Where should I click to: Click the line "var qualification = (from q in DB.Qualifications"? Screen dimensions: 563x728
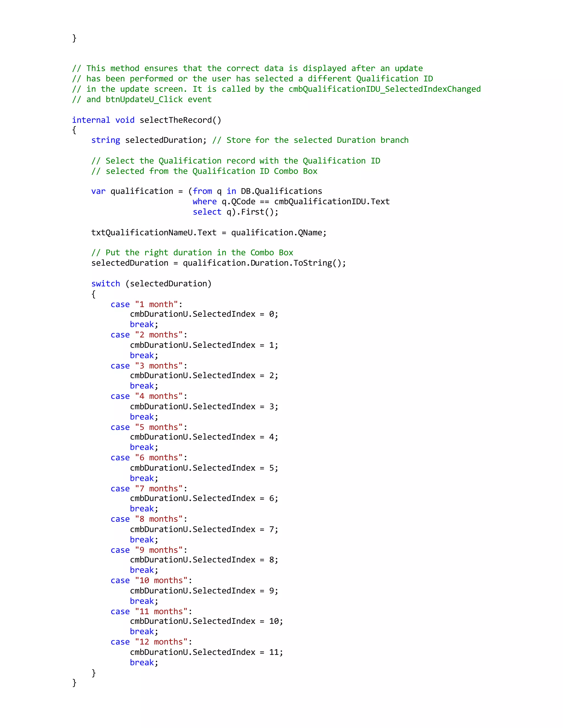207,191
